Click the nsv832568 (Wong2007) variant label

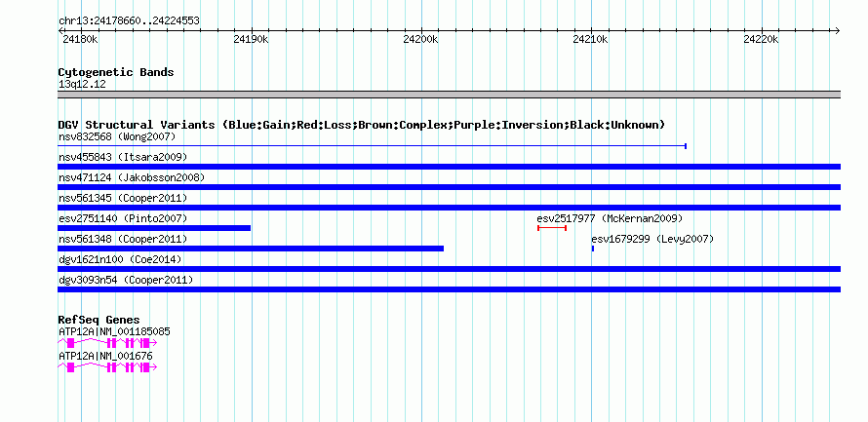click(117, 136)
